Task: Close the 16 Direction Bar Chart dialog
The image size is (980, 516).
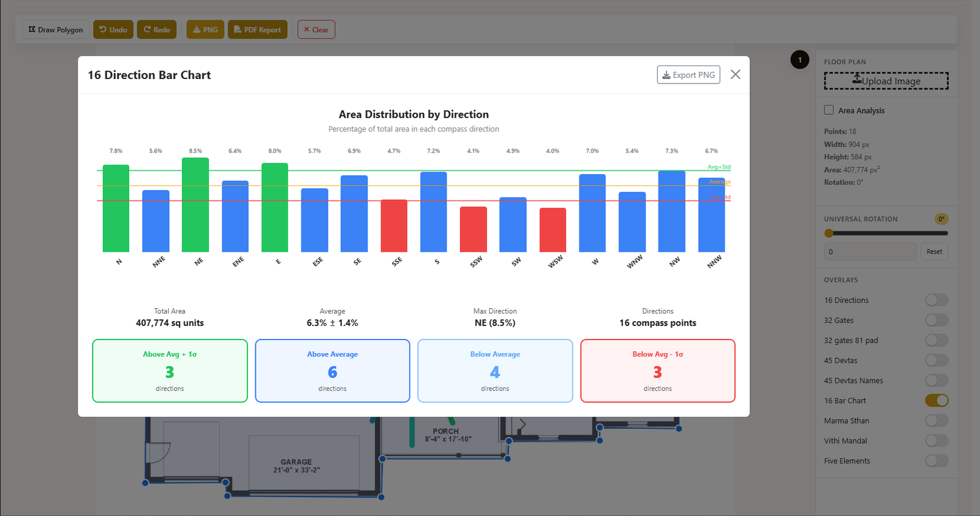Action: 736,74
